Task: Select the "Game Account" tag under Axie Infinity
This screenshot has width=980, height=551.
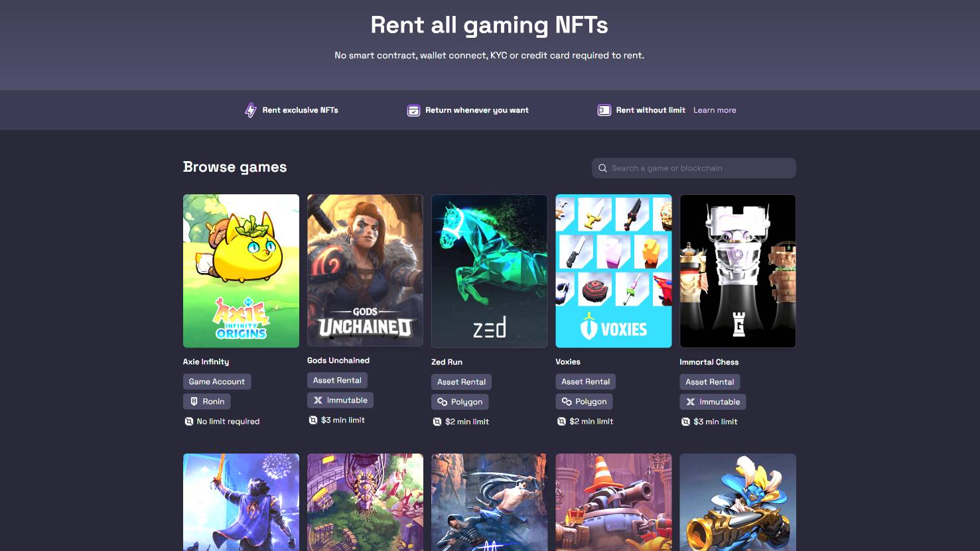Action: click(216, 381)
